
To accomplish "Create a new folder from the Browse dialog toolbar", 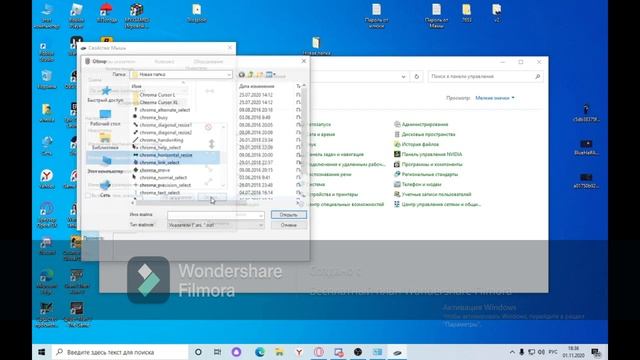I will point(259,75).
